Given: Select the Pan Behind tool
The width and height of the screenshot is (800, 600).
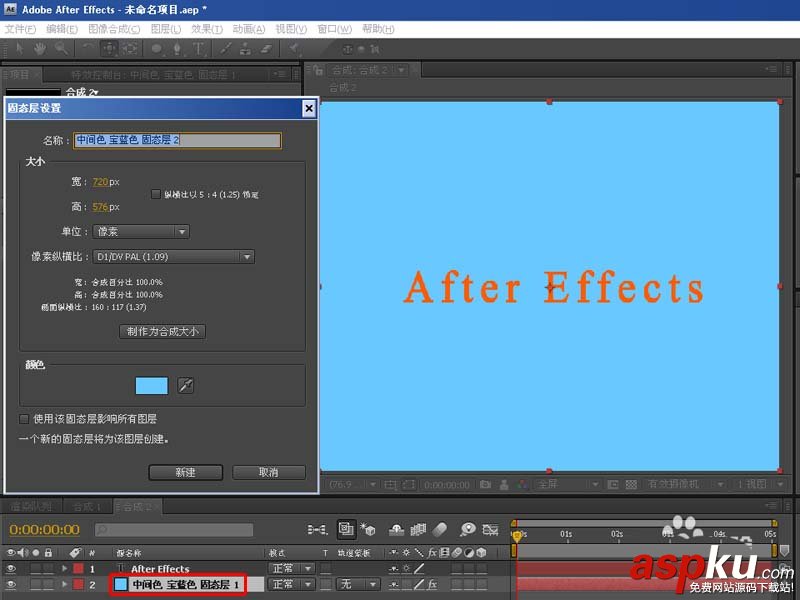Looking at the screenshot, I should (130, 48).
